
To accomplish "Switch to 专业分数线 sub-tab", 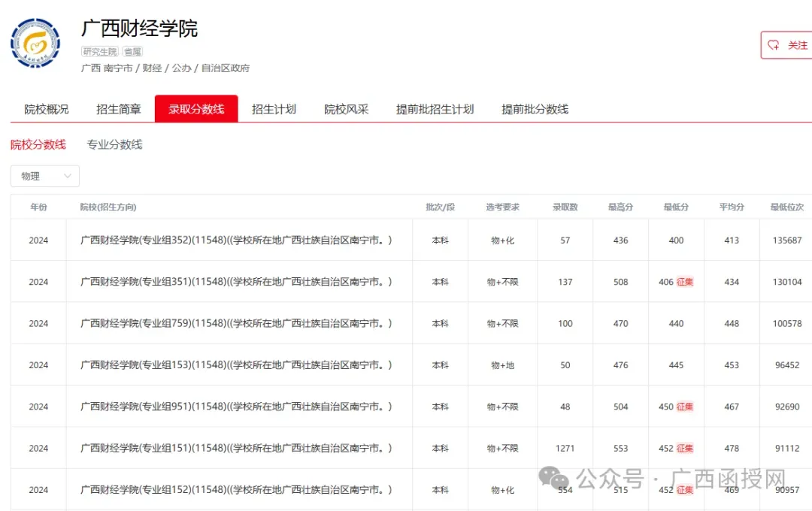I will pyautogui.click(x=114, y=144).
